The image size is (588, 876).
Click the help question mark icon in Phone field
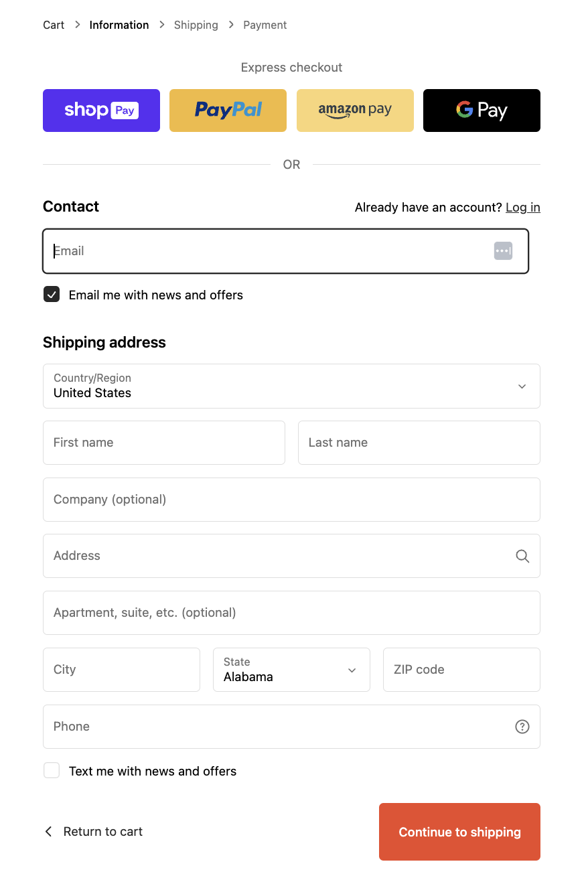pyautogui.click(x=522, y=727)
